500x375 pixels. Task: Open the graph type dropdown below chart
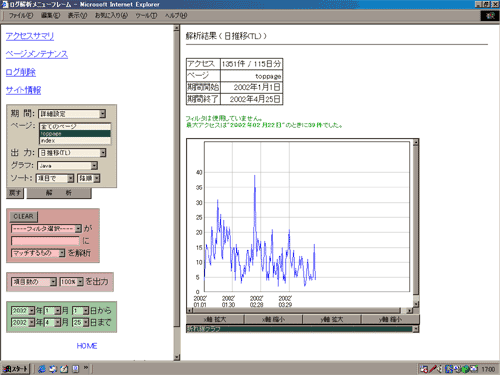[302, 329]
